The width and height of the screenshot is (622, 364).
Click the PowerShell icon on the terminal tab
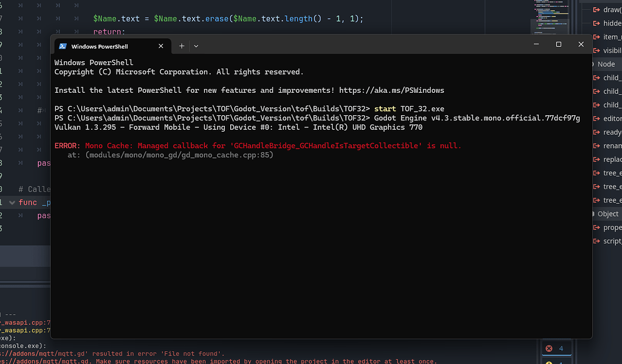pyautogui.click(x=63, y=46)
